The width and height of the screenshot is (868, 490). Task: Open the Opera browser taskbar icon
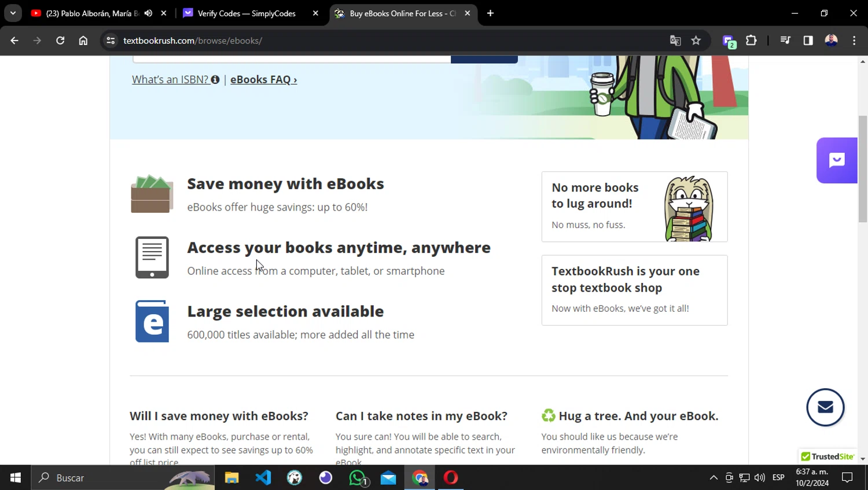pos(451,478)
